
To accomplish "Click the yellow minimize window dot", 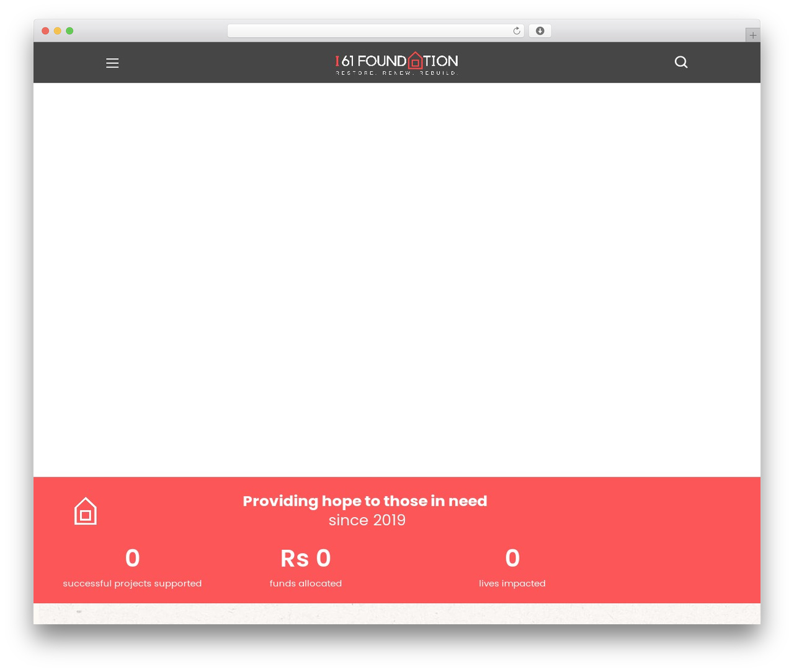I will (58, 31).
